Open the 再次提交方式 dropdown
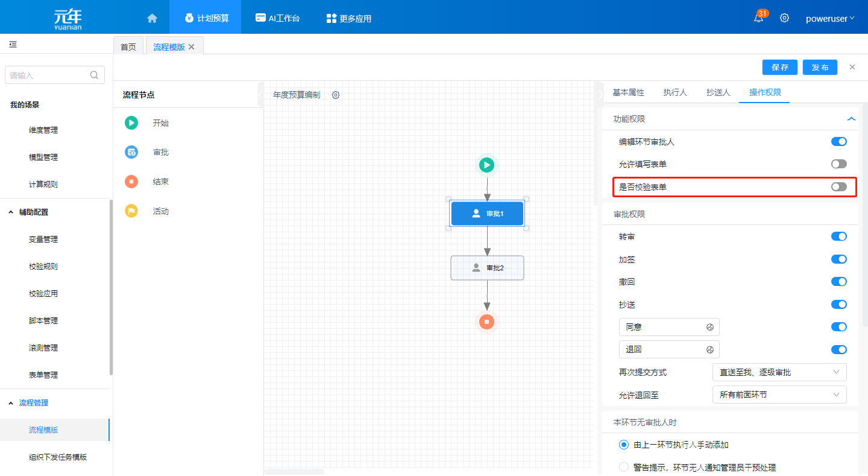Viewport: 868px width, 476px height. (x=779, y=372)
